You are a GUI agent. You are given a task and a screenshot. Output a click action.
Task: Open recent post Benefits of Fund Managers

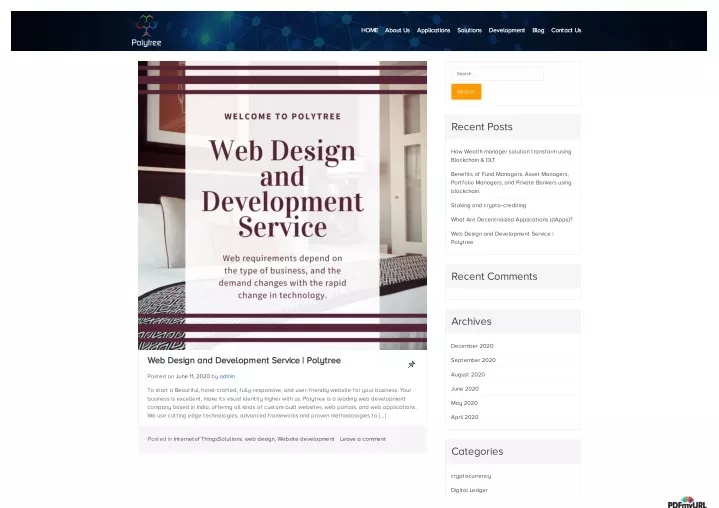511,182
